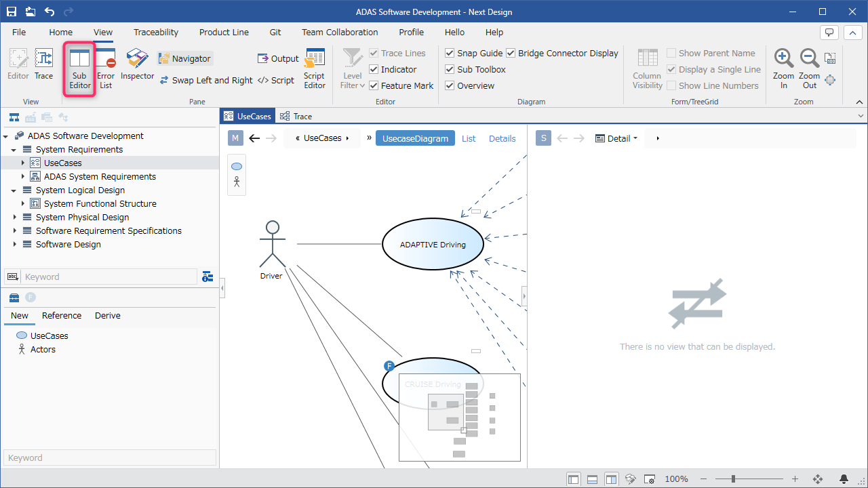Expand the UseCases tree node
Viewport: 868px width, 488px height.
(22, 163)
